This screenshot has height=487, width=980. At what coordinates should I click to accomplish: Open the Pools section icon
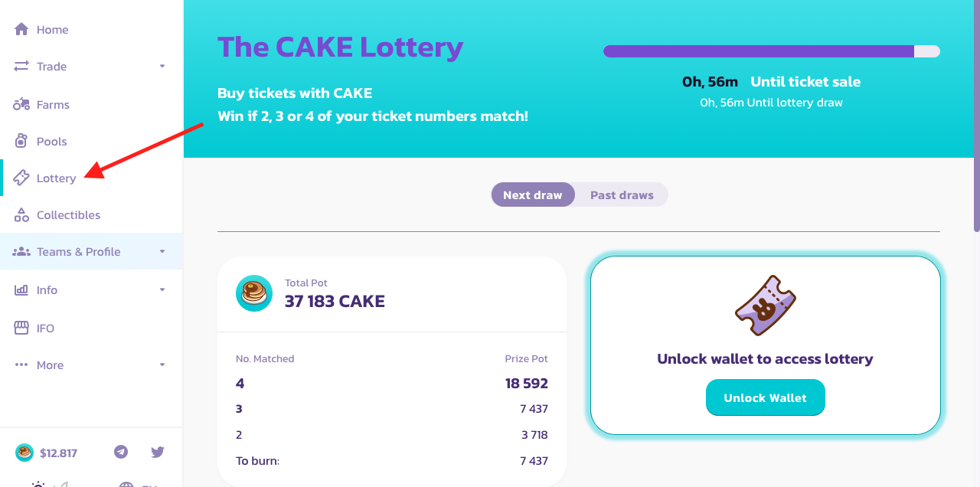pyautogui.click(x=21, y=141)
